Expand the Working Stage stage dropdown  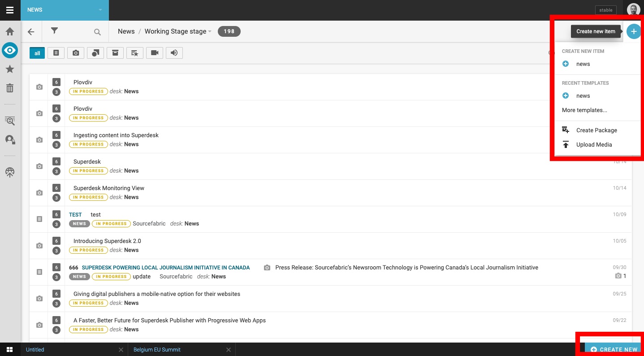178,31
